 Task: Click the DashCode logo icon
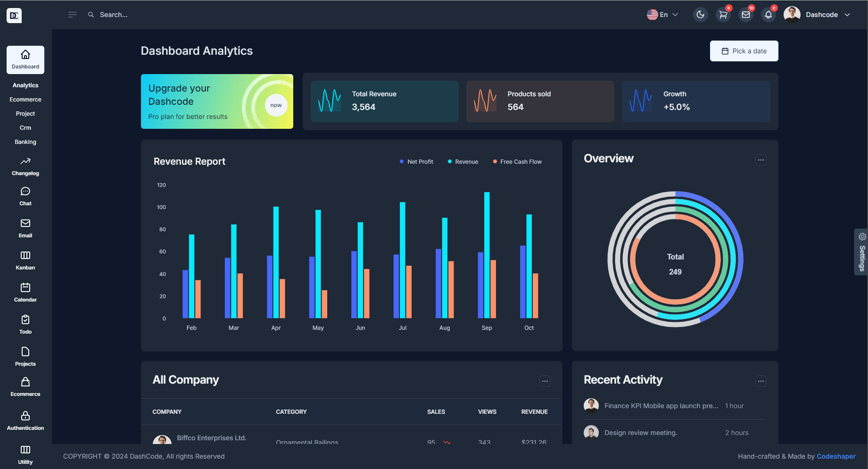(x=14, y=16)
